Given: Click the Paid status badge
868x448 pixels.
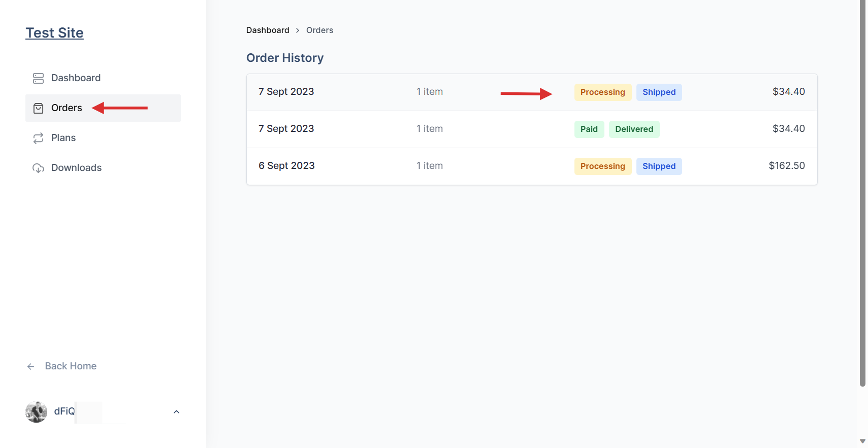Looking at the screenshot, I should [589, 129].
